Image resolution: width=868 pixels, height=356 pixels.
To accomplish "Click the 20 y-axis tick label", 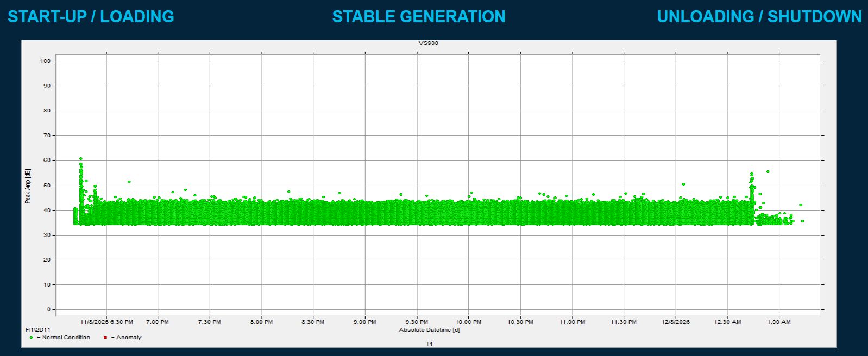I will (x=47, y=260).
